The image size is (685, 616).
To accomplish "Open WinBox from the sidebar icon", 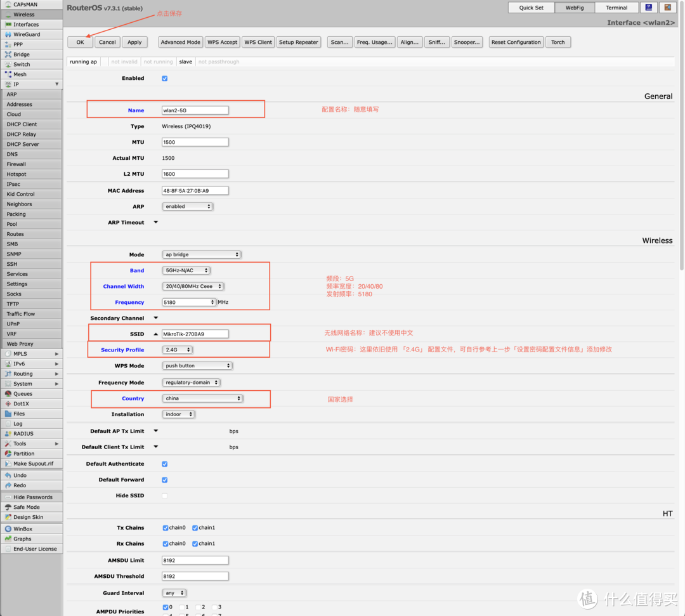I will point(8,528).
